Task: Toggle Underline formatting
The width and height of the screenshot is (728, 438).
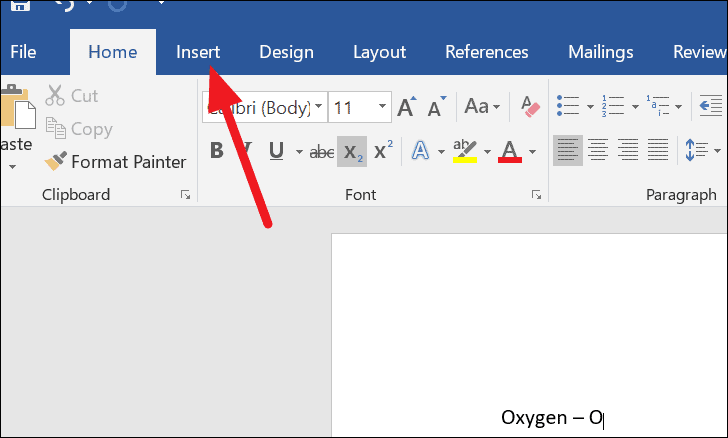Action: [x=277, y=151]
